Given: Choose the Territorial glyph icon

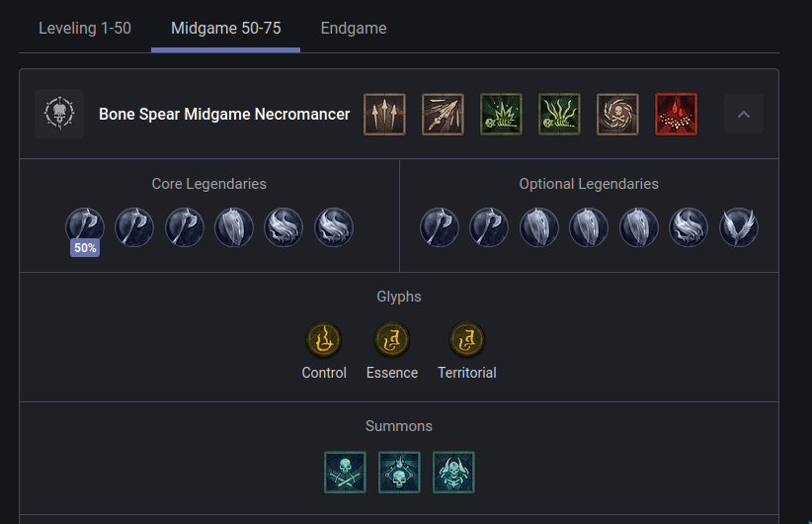Looking at the screenshot, I should [x=467, y=340].
